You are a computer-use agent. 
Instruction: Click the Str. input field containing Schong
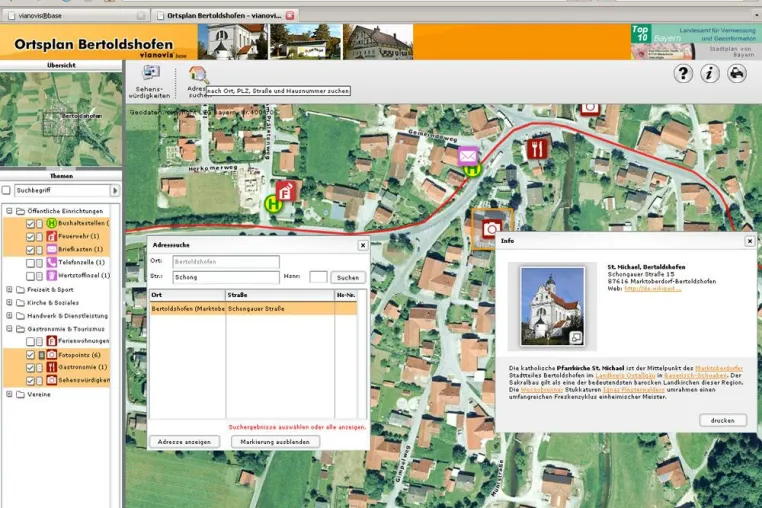[x=226, y=277]
